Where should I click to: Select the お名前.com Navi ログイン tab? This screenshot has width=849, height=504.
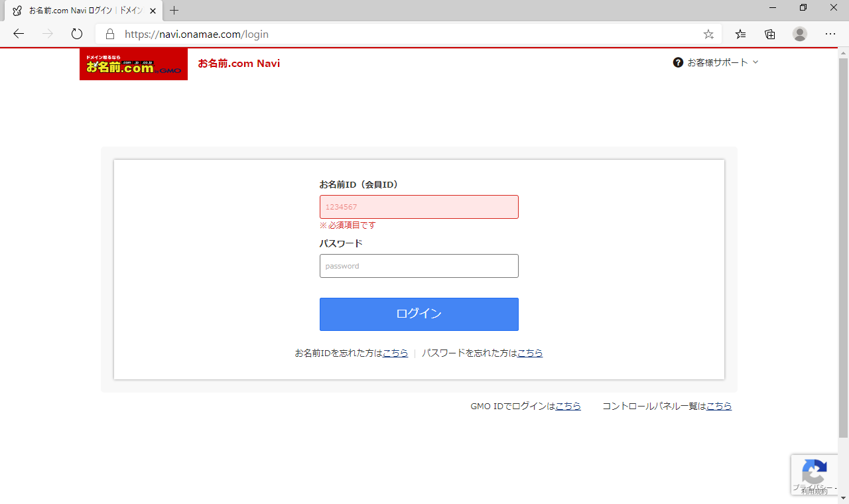coord(84,11)
